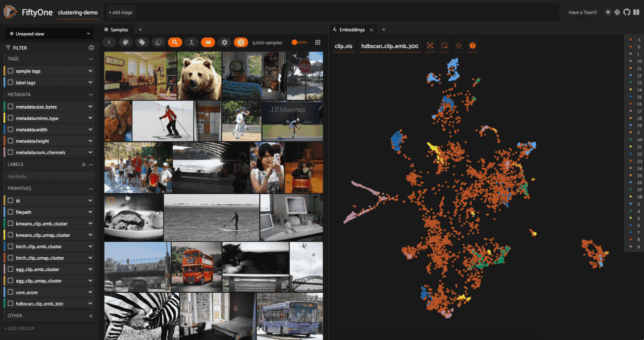The width and height of the screenshot is (644, 340).
Task: Toggle the light/dark theme sun icon
Action: (x=608, y=12)
